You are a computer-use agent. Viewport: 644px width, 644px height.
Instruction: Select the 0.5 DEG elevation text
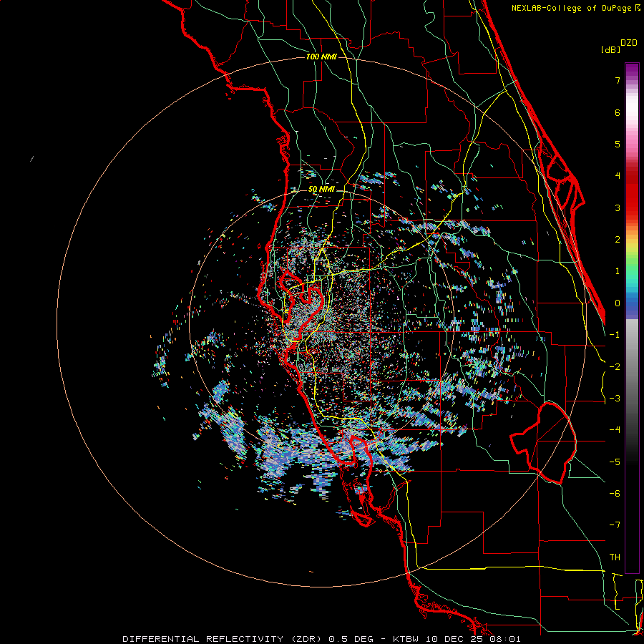tap(353, 639)
